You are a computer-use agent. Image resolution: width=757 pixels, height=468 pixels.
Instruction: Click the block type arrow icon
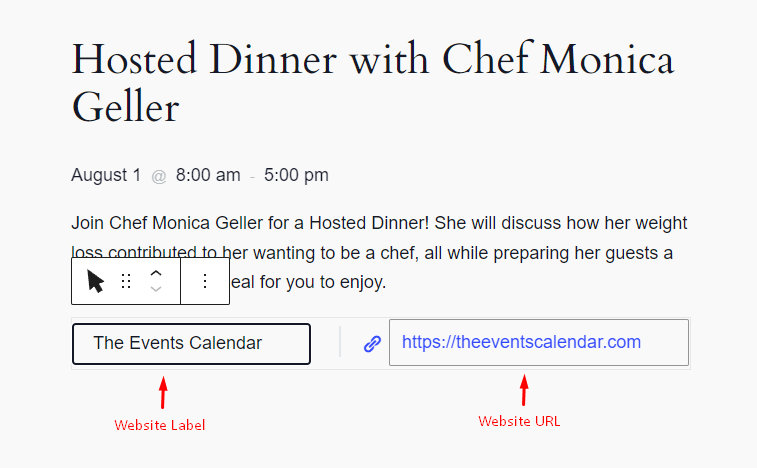[95, 281]
